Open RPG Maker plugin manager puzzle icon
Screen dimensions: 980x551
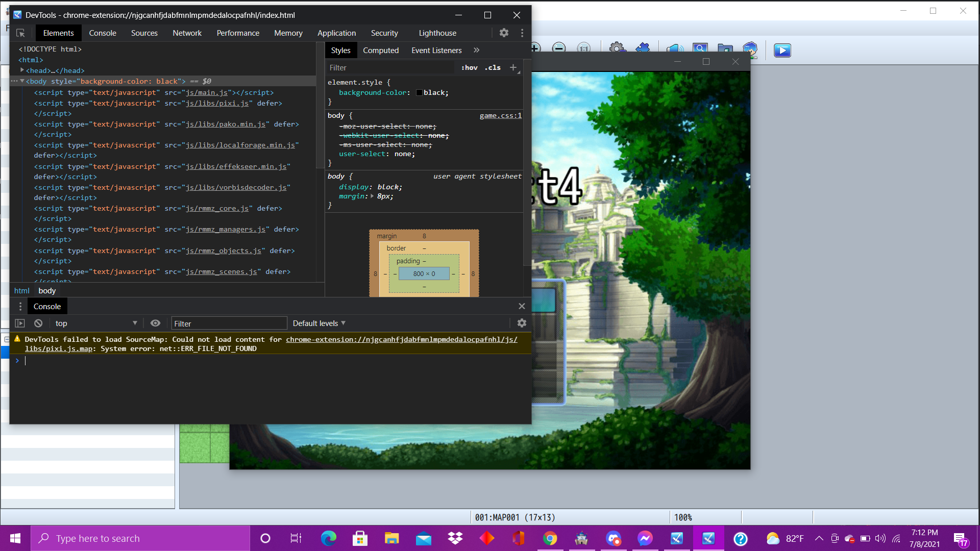(x=642, y=49)
